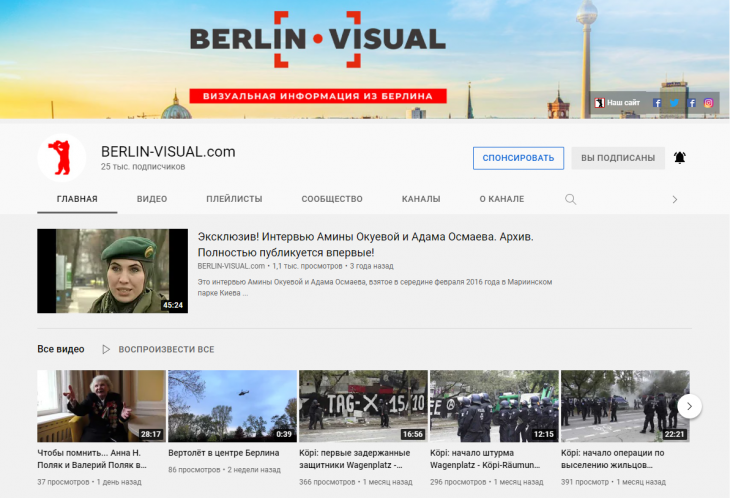730x498 pixels.
Task: Click '86 просмотров • 2 недели назад'
Action: coord(224,470)
